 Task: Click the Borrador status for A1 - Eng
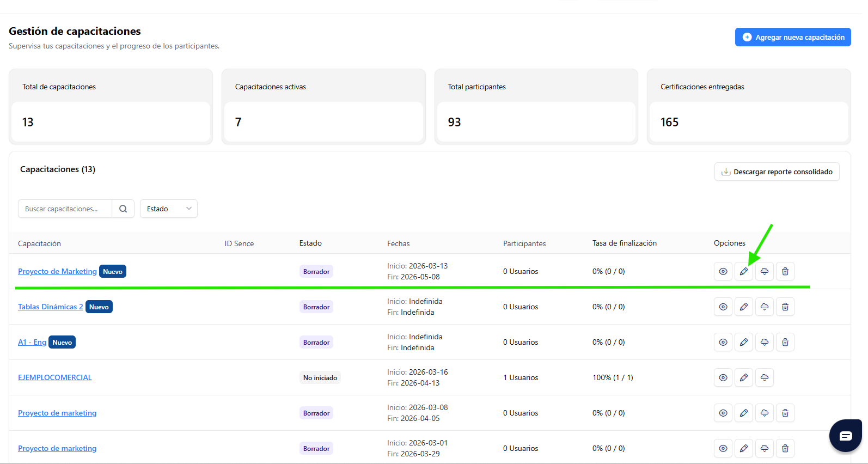point(316,342)
